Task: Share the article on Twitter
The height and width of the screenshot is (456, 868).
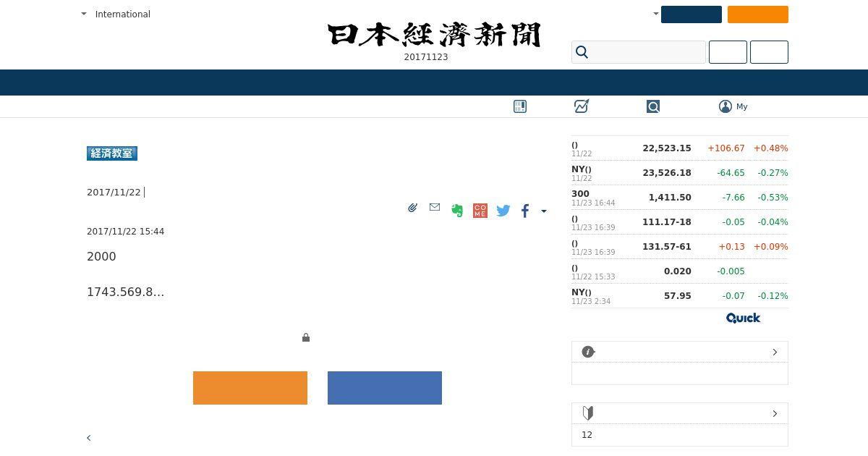Action: tap(503, 211)
